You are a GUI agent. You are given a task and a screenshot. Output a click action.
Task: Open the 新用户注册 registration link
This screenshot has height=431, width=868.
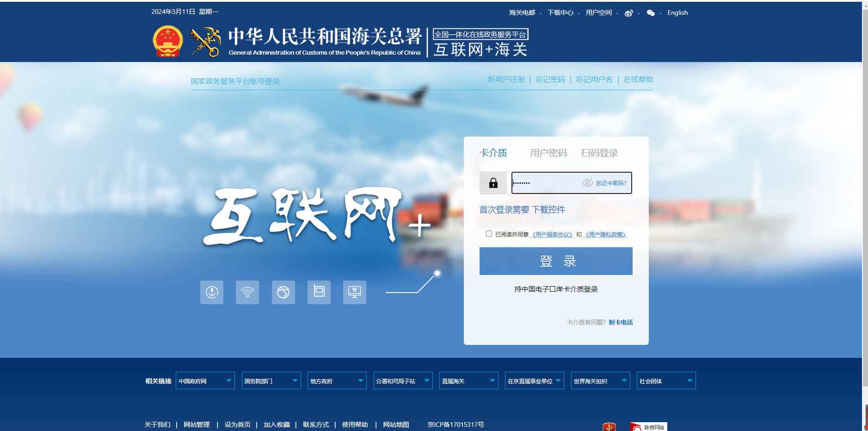(506, 80)
